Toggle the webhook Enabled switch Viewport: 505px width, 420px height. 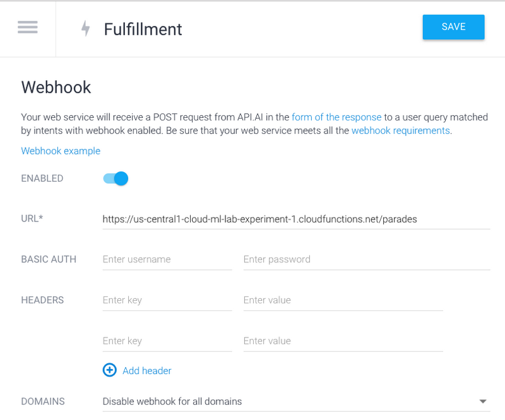pos(116,178)
